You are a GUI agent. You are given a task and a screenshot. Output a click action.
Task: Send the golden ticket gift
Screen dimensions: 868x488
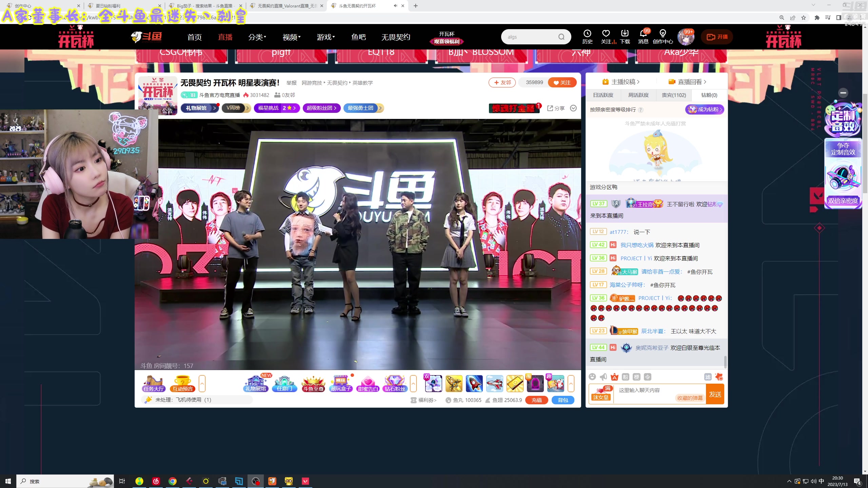tap(515, 384)
